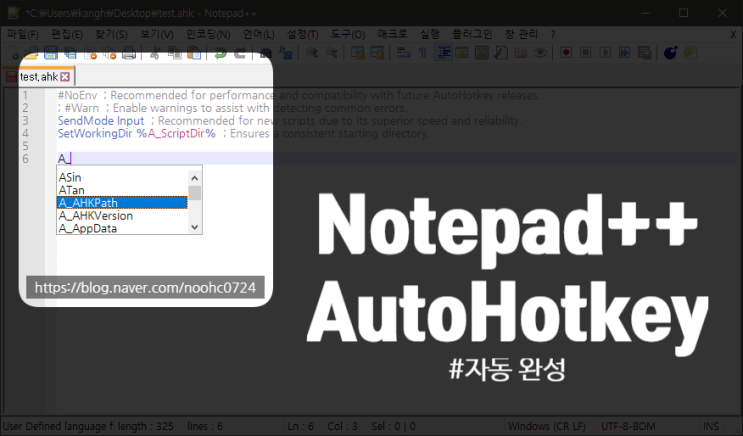Click the Open file folder icon
Image resolution: width=743 pixels, height=436 pixels.
[x=31, y=53]
